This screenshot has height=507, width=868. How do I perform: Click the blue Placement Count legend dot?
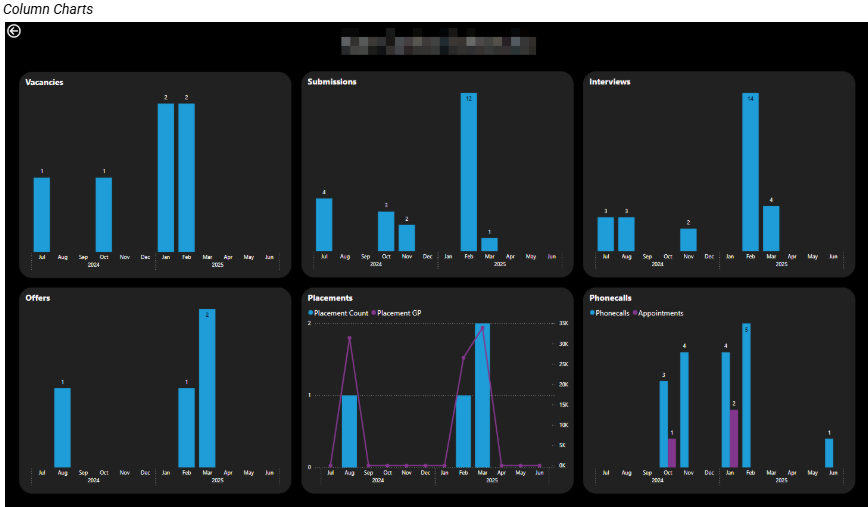pyautogui.click(x=311, y=313)
